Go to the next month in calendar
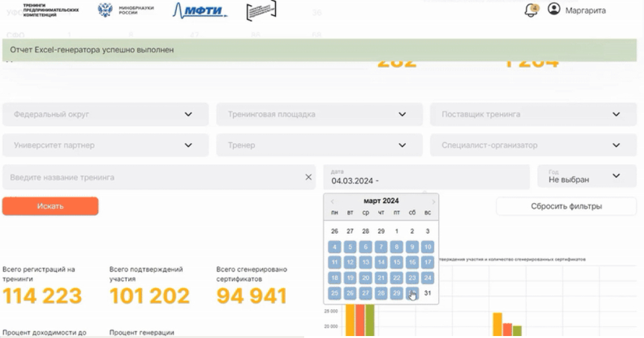This screenshot has width=644, height=338. (x=434, y=202)
